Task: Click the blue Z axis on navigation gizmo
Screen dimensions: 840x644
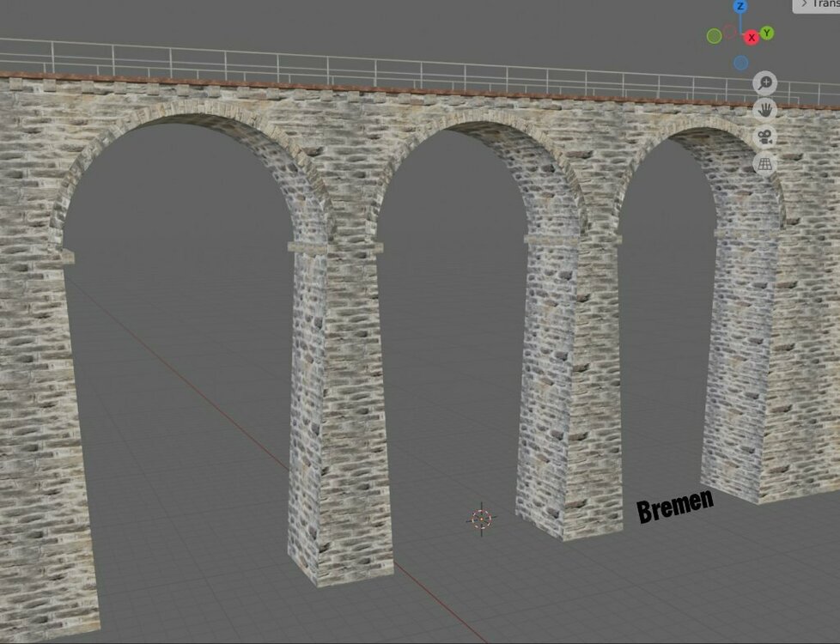Action: (740, 6)
